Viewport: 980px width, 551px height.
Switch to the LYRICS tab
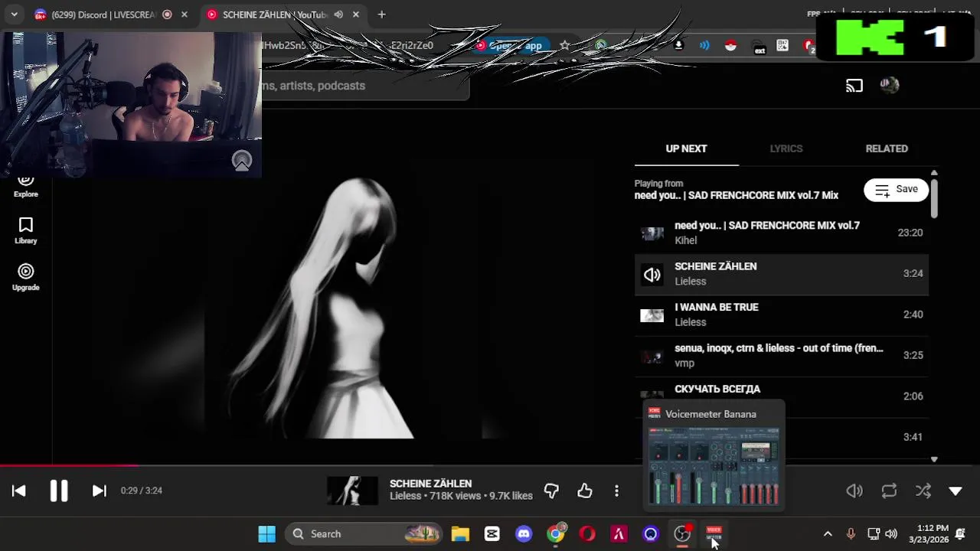pos(786,148)
